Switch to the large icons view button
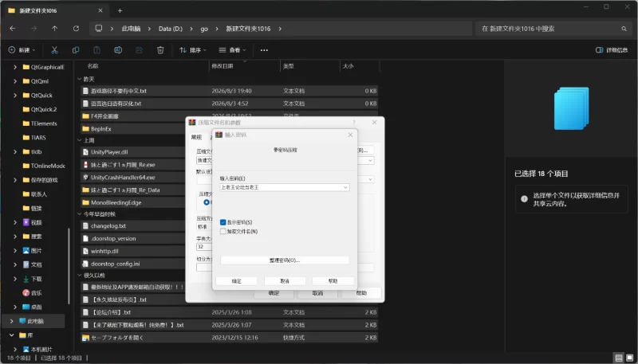This screenshot has width=638, height=364. tap(629, 358)
